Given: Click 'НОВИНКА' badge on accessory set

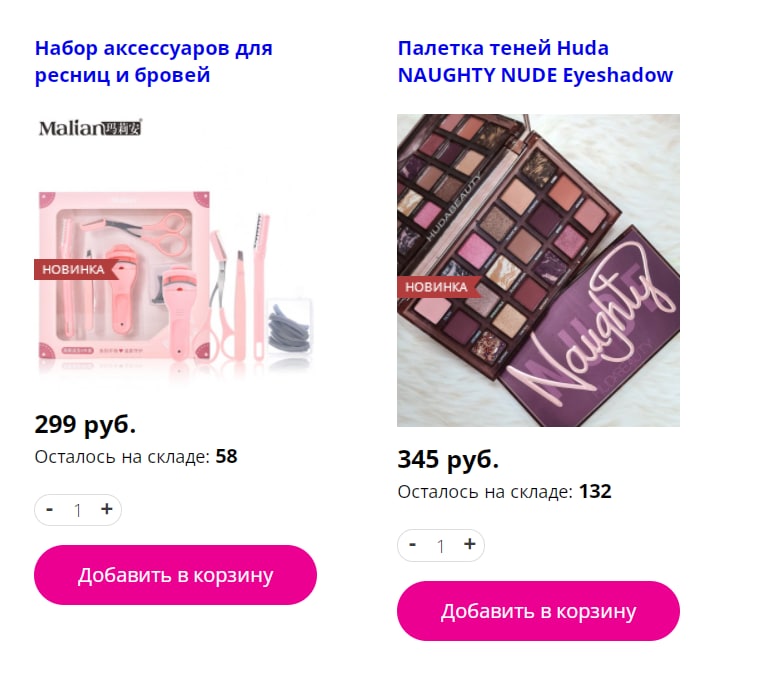Looking at the screenshot, I should click(76, 269).
